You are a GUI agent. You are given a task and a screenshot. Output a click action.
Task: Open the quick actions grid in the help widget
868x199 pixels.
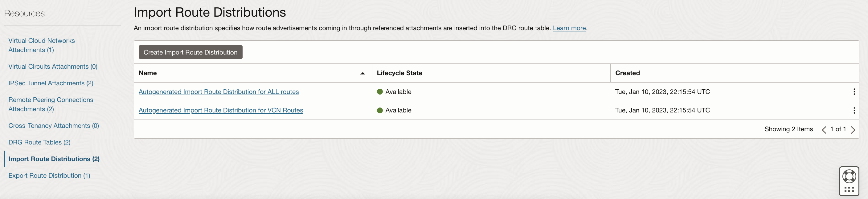coord(849,189)
